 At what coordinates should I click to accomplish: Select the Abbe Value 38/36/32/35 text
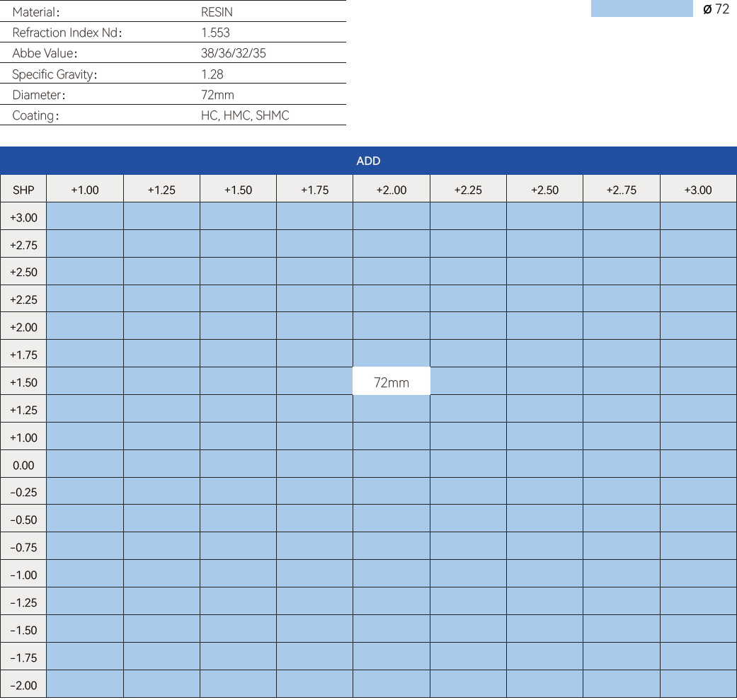click(234, 53)
